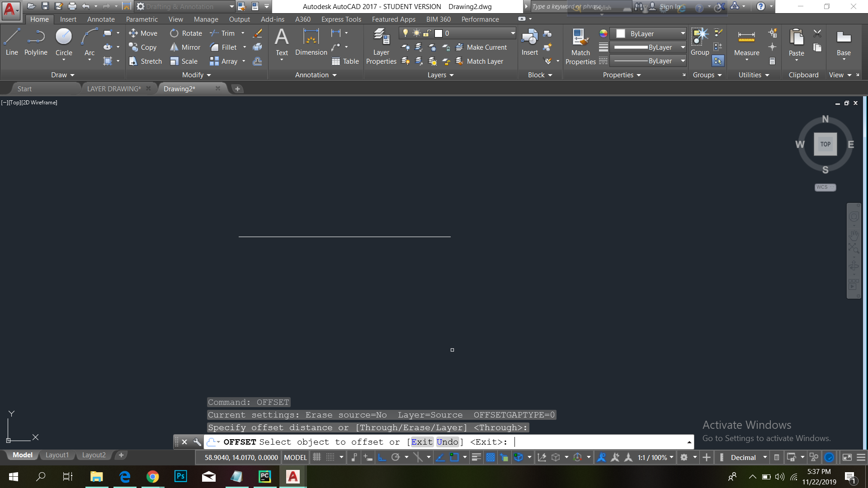868x488 pixels.
Task: Expand the Draw panel
Action: [62, 75]
